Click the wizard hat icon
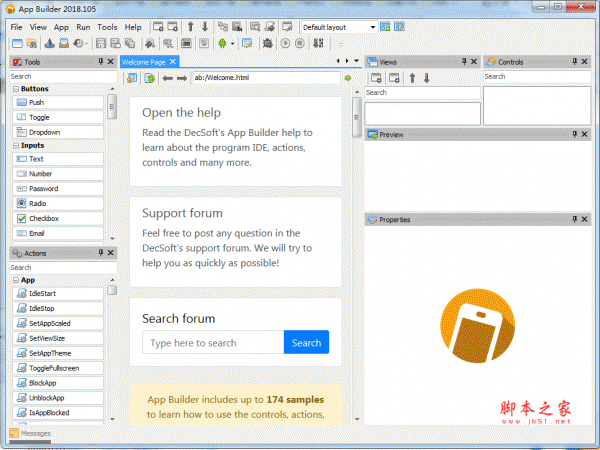The width and height of the screenshot is (600, 450). (x=49, y=43)
